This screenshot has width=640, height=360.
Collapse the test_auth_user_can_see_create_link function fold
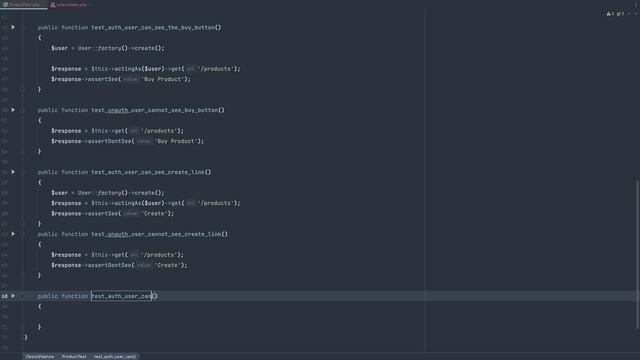pyautogui.click(x=23, y=172)
